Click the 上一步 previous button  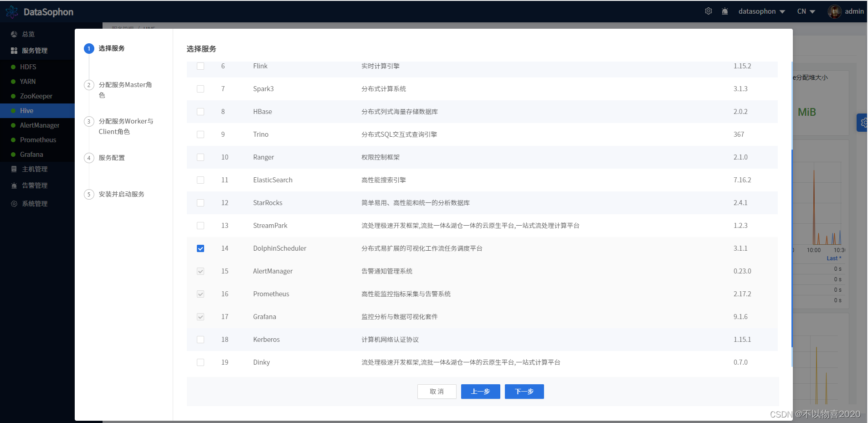coord(480,392)
